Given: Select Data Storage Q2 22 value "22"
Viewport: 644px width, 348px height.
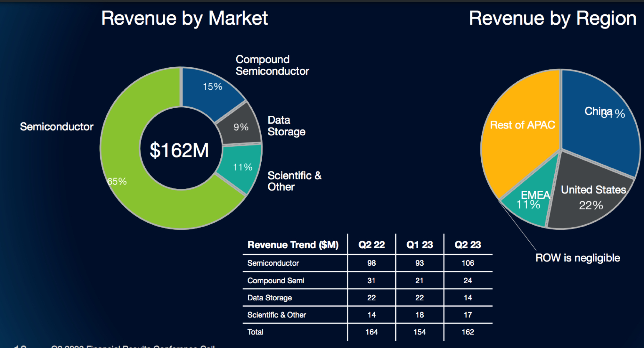Looking at the screenshot, I should coord(371,298).
